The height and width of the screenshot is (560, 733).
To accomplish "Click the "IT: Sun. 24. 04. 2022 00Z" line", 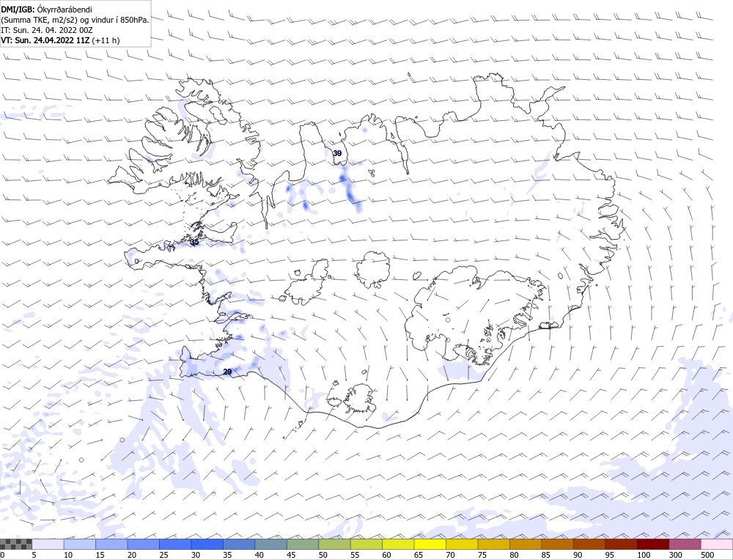I will pyautogui.click(x=46, y=30).
